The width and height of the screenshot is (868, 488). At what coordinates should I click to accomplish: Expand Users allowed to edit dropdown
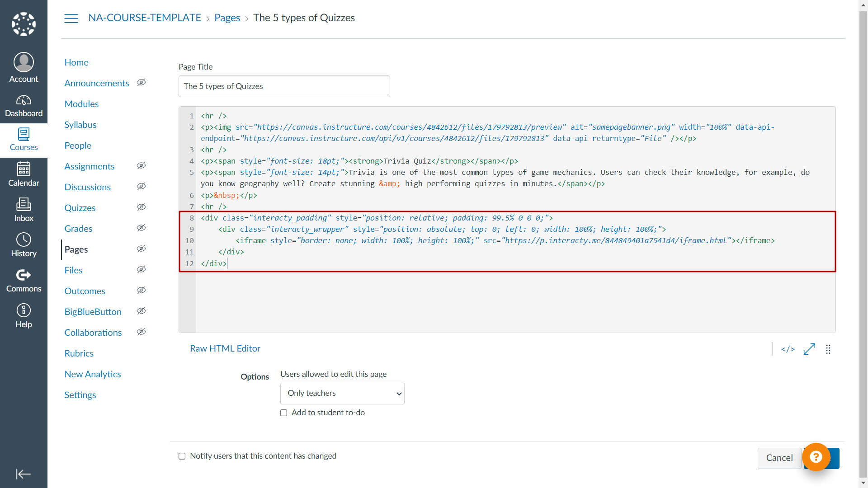pyautogui.click(x=342, y=393)
